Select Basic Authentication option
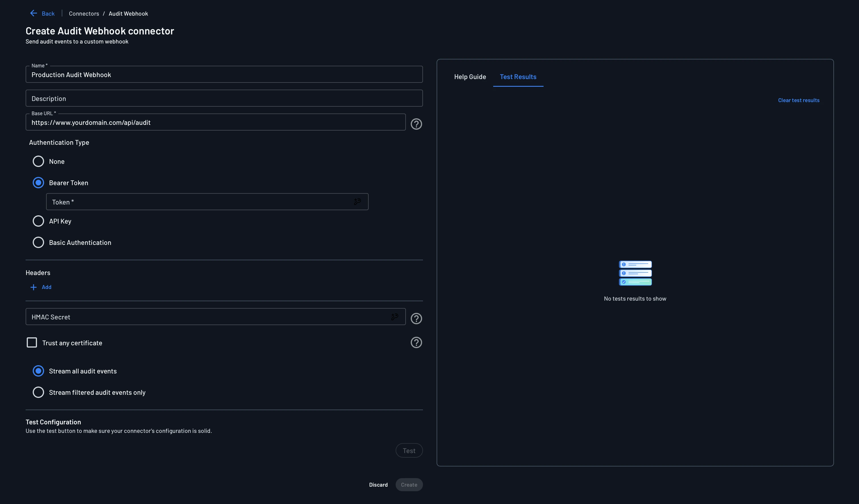The image size is (859, 504). point(38,242)
